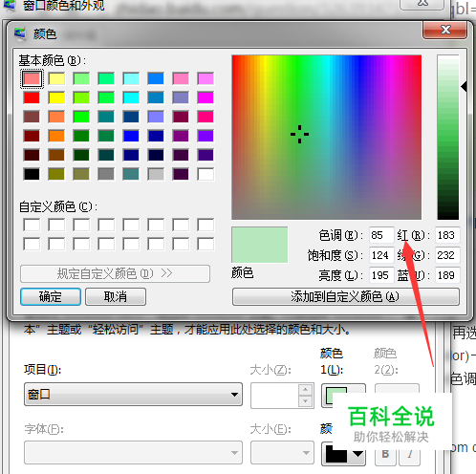Pick the olive basic color swatch
Screen dimensions: 476x474
[x=56, y=174]
